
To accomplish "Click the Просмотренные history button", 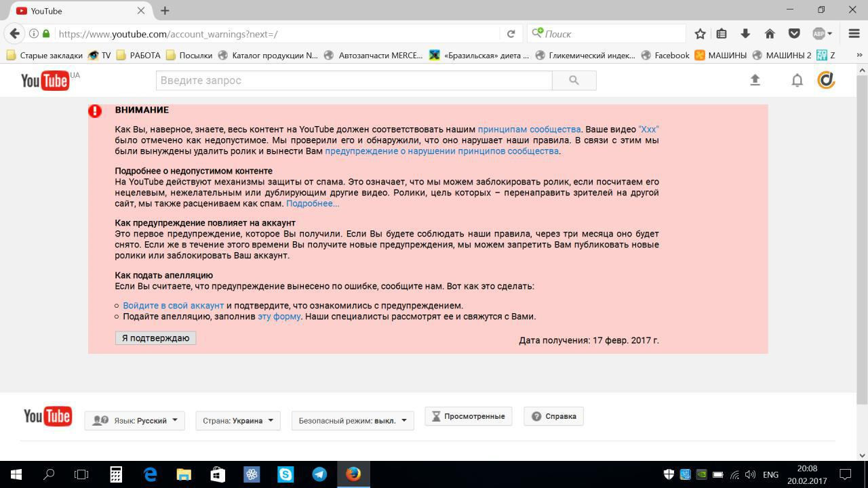I will (x=469, y=416).
